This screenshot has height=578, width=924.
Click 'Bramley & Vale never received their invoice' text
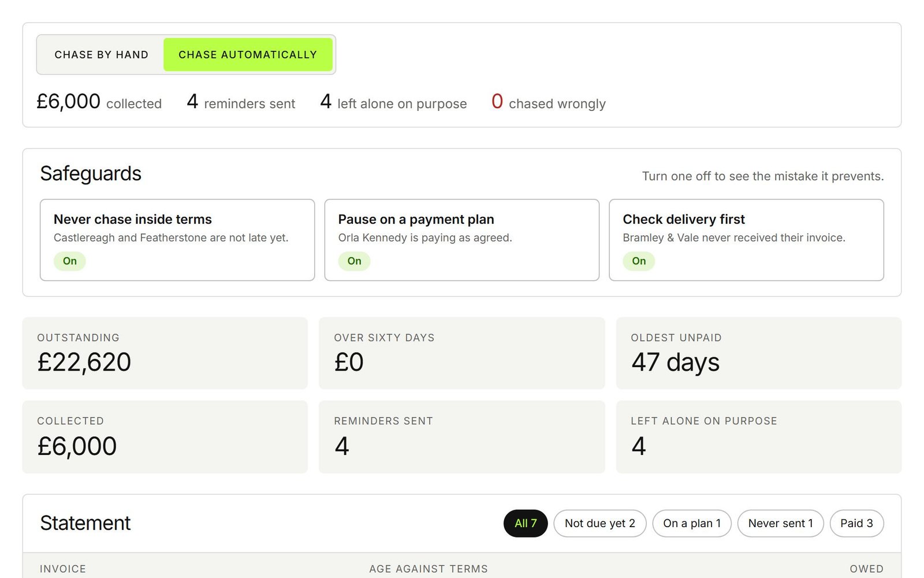click(734, 238)
